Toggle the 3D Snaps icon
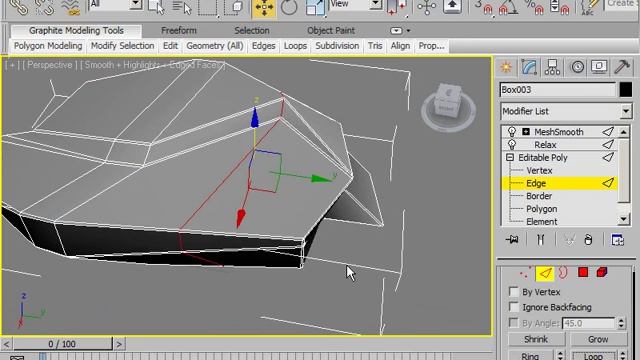This screenshot has width=640, height=360. click(484, 7)
